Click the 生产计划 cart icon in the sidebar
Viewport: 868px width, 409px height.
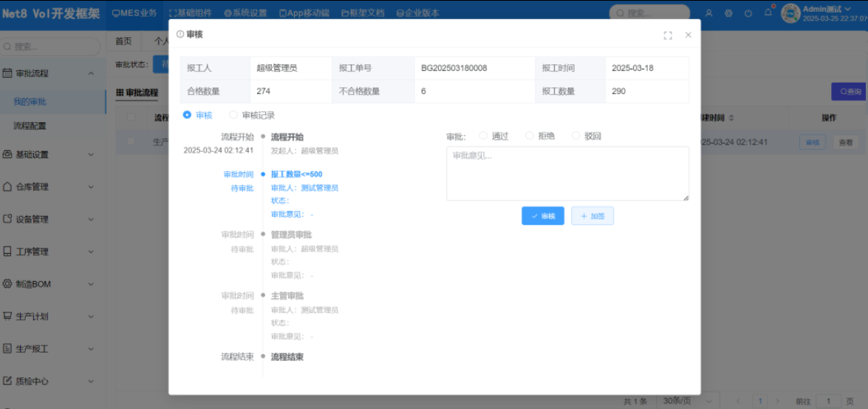click(x=7, y=317)
